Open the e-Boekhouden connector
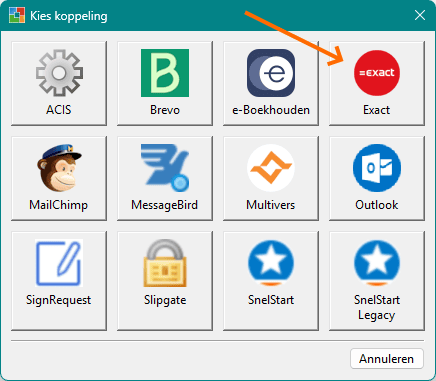The width and height of the screenshot is (436, 381). (271, 83)
